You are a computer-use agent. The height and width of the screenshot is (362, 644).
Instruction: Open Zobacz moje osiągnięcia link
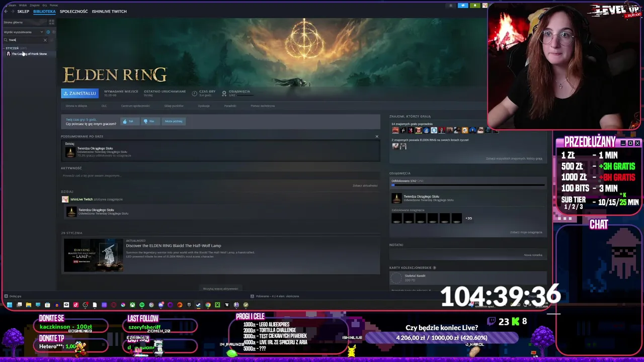coord(526,232)
